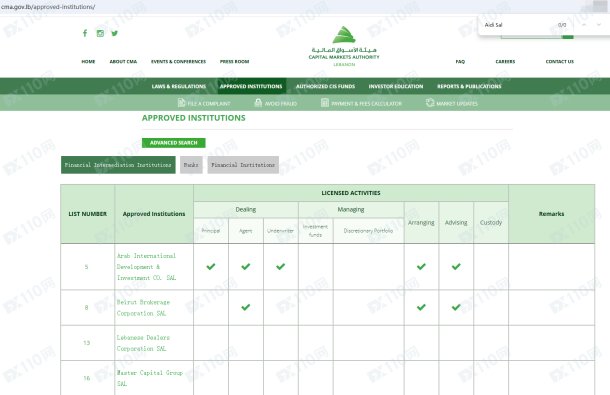Click Principal checkmark in Arab International row
Screen dimensions: 610x395
[211, 267]
